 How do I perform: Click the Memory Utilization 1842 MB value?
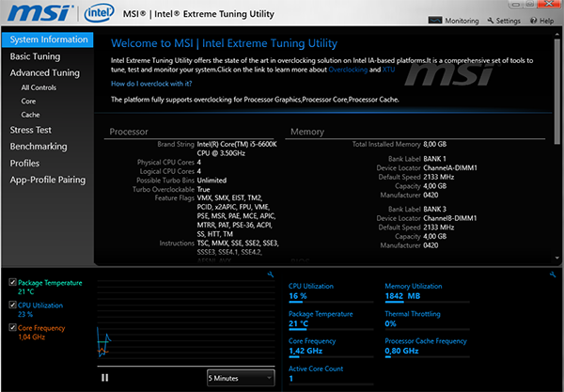click(x=402, y=296)
